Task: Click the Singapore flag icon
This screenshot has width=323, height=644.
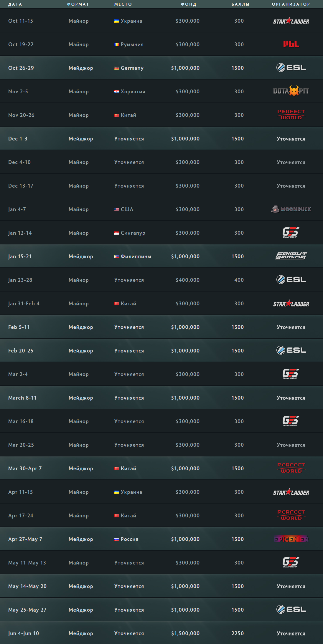Action: click(117, 233)
